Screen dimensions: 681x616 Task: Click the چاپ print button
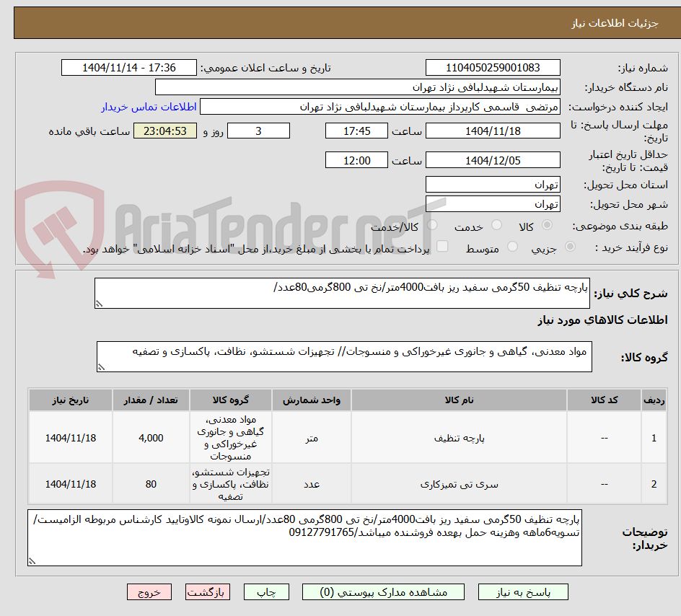coord(266,592)
